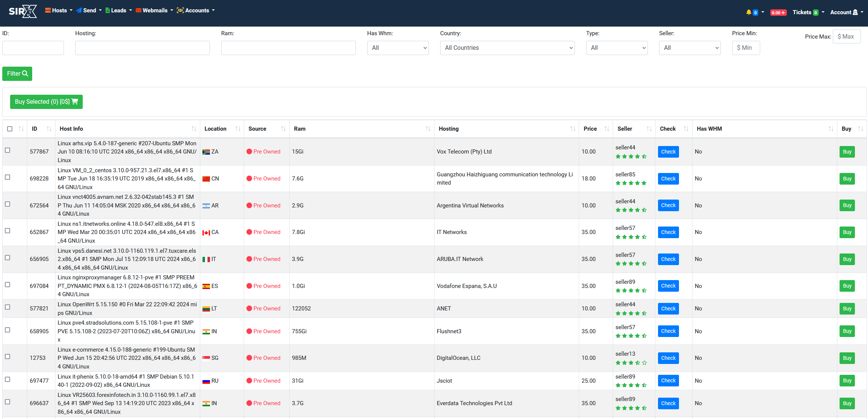
Task: Click the red balance 0.00+ badge
Action: tap(778, 13)
